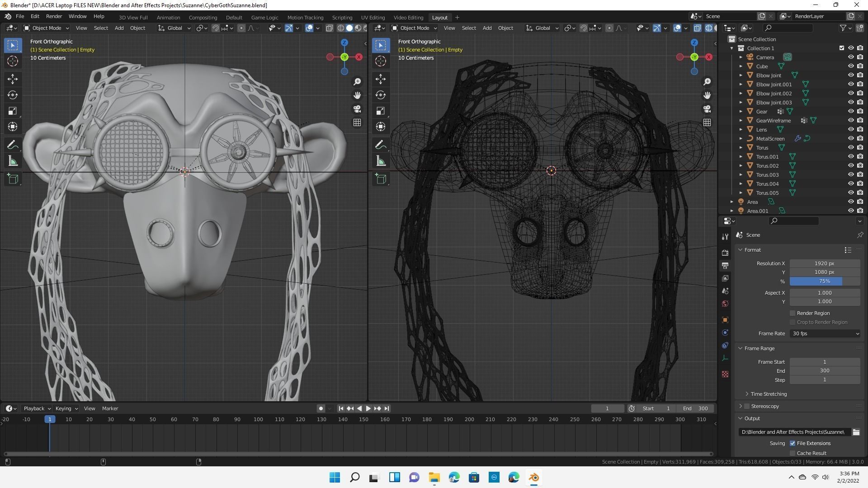
Task: Select the Scale tool in left viewport
Action: coord(13,111)
